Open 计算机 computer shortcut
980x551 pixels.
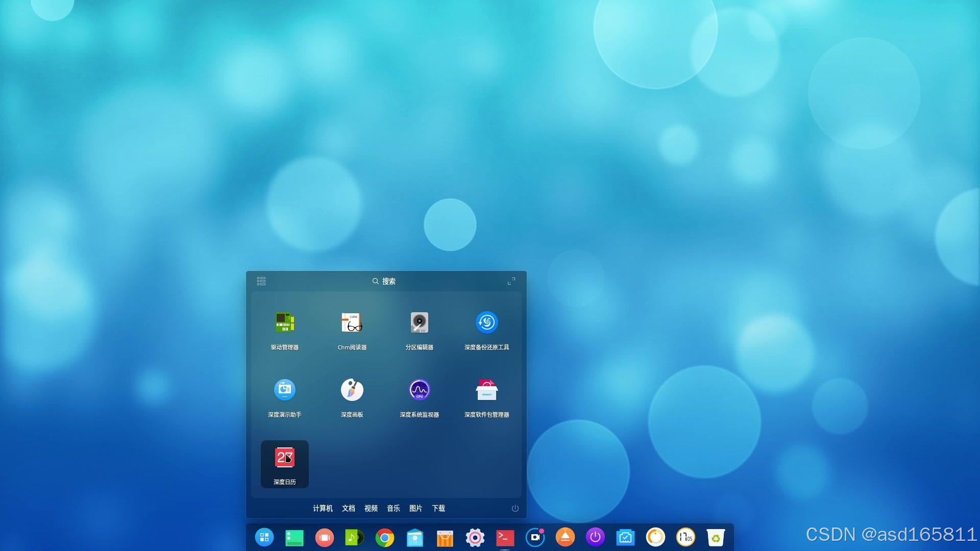pos(323,508)
